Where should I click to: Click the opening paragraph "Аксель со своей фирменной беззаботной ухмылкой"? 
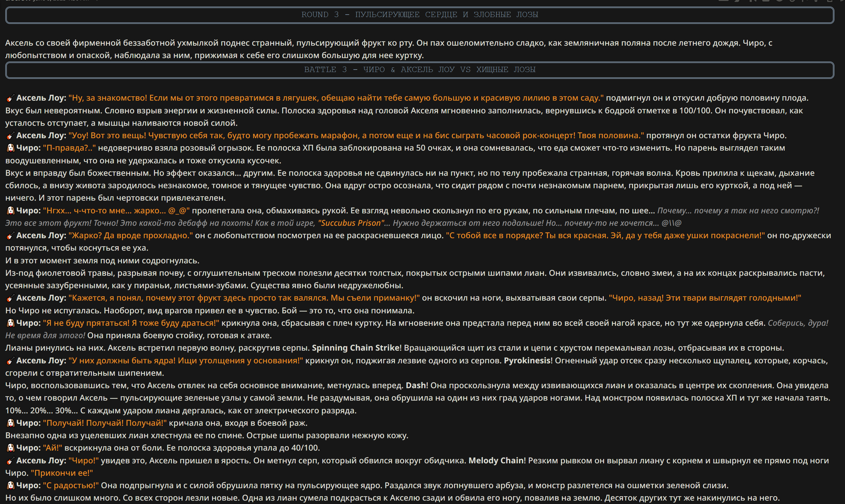pos(388,49)
